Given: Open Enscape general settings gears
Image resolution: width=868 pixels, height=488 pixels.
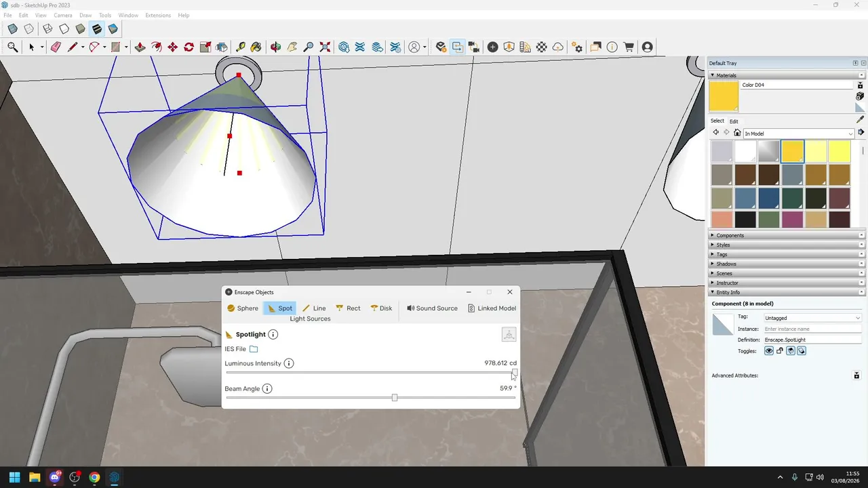Looking at the screenshot, I should [577, 47].
